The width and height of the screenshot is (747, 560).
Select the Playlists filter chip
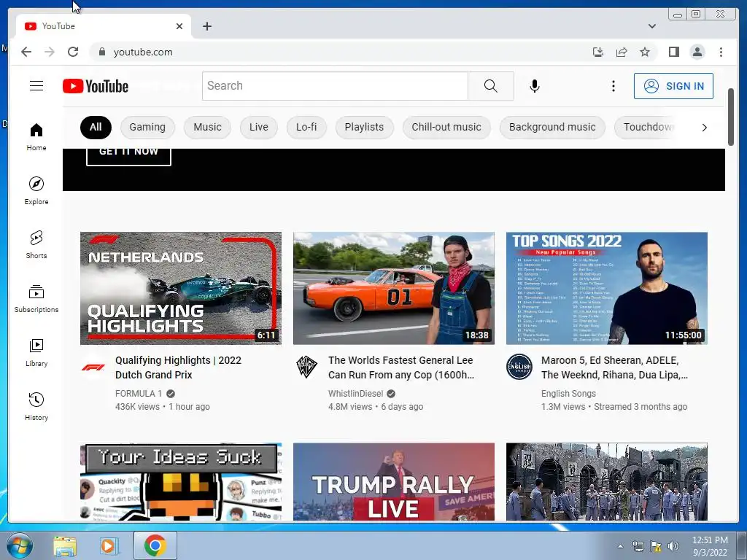tap(364, 127)
